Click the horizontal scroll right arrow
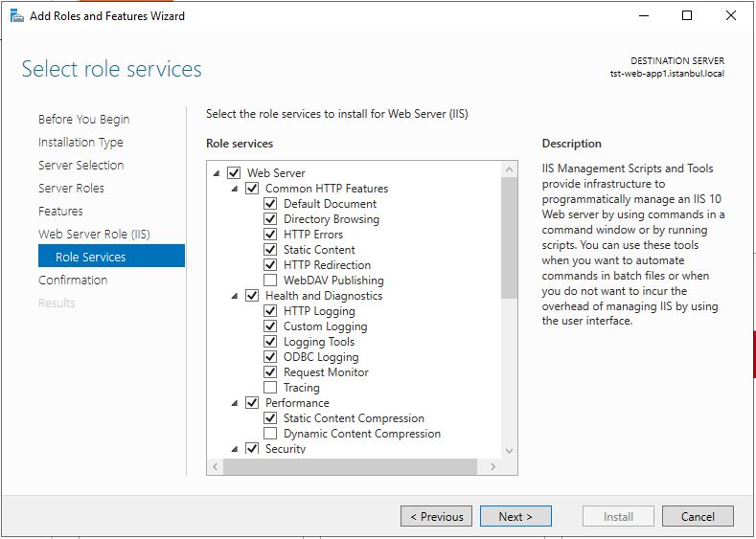The height and width of the screenshot is (539, 756). coord(493,466)
